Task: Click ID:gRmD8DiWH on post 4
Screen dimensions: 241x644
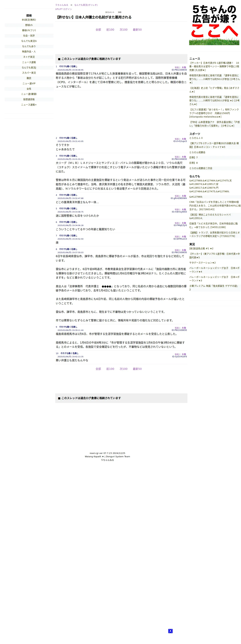Action: 179,198
